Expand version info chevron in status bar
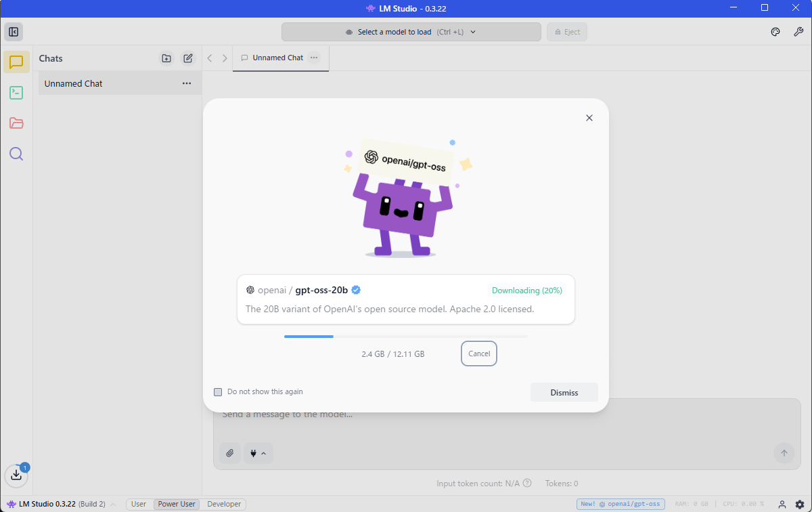 click(113, 504)
